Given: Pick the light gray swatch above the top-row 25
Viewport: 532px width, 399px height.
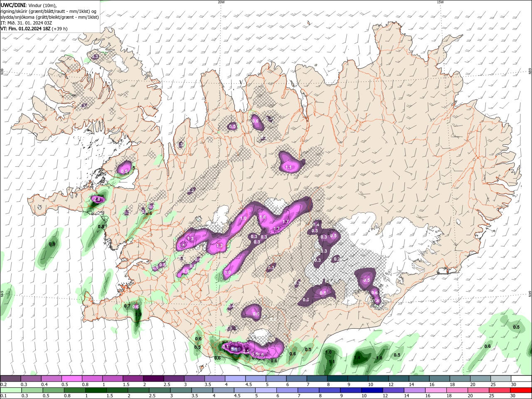Looking at the screenshot, I should point(500,379).
